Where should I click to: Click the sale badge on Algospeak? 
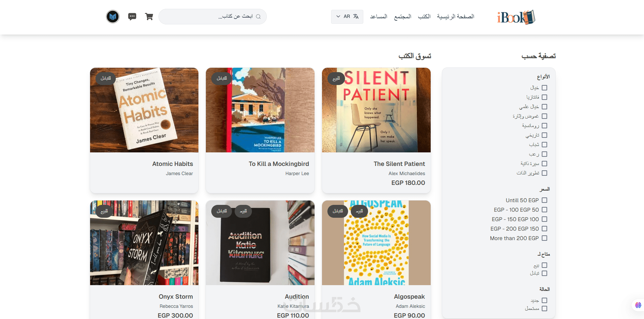(359, 211)
